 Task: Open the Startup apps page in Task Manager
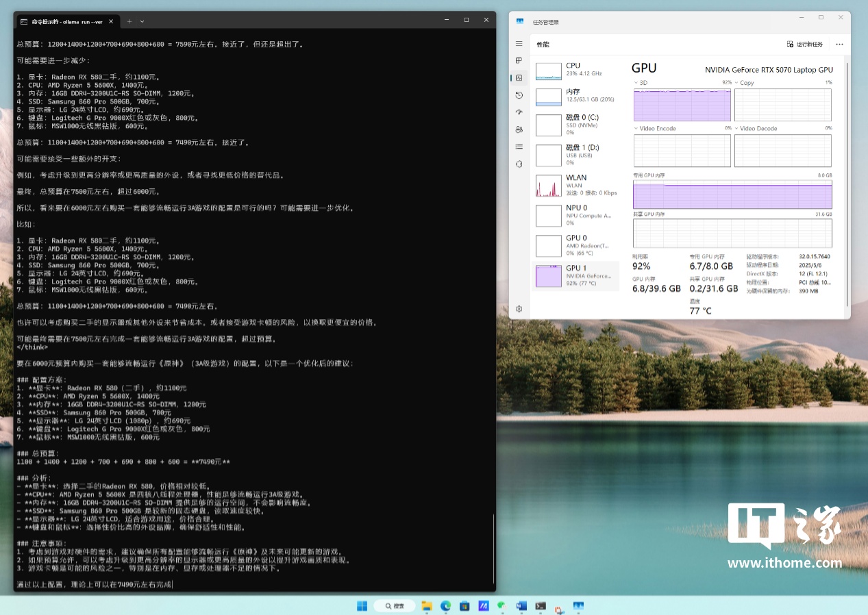[519, 112]
